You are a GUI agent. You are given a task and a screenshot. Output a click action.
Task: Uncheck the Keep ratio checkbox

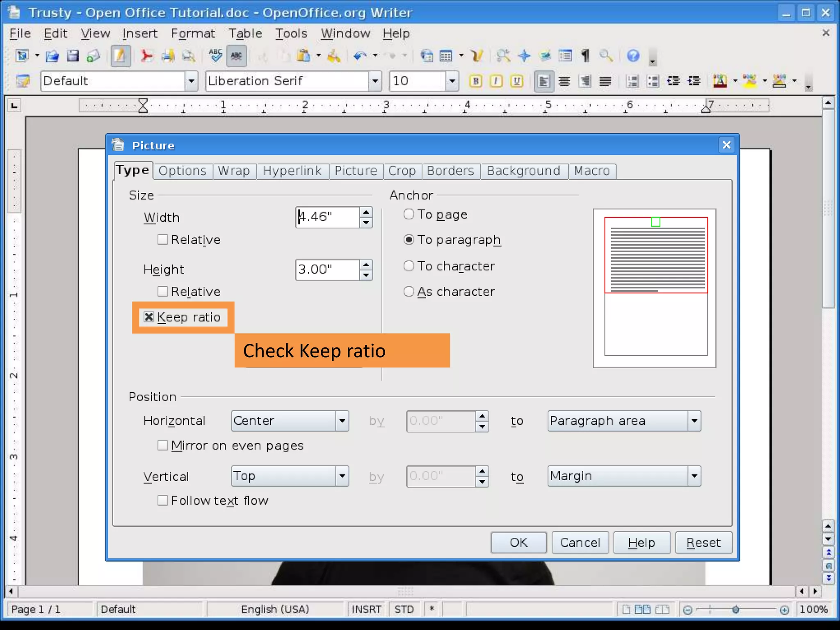tap(149, 317)
